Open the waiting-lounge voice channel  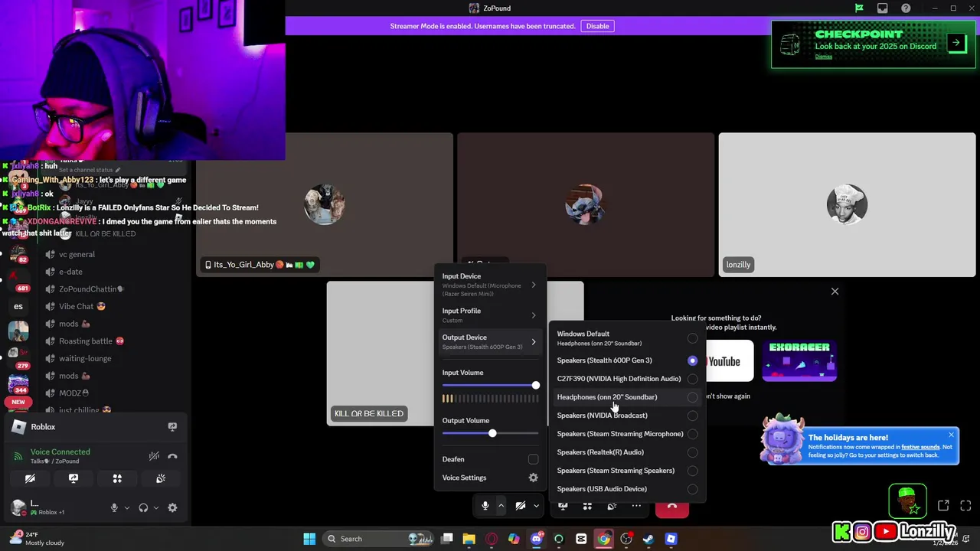pyautogui.click(x=85, y=358)
